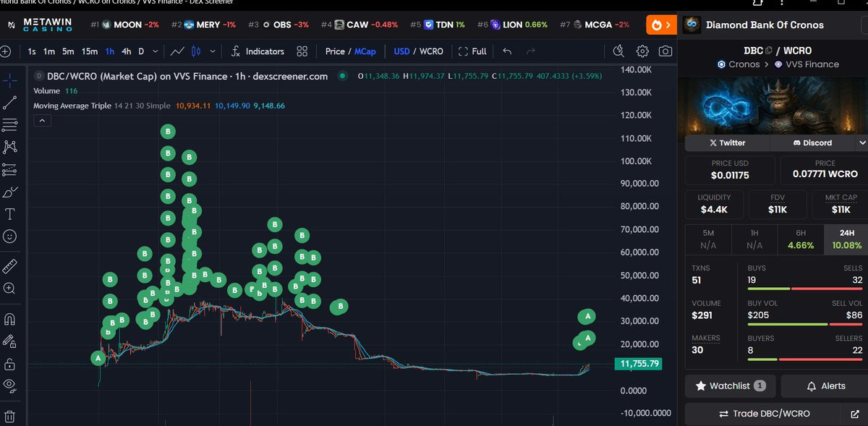Open the Fibonacci retracement tool
Image resolution: width=868 pixels, height=426 pixels.
(x=9, y=124)
